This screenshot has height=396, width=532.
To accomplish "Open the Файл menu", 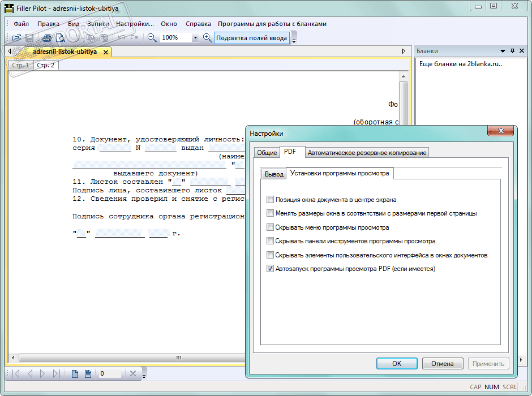I will tap(21, 24).
